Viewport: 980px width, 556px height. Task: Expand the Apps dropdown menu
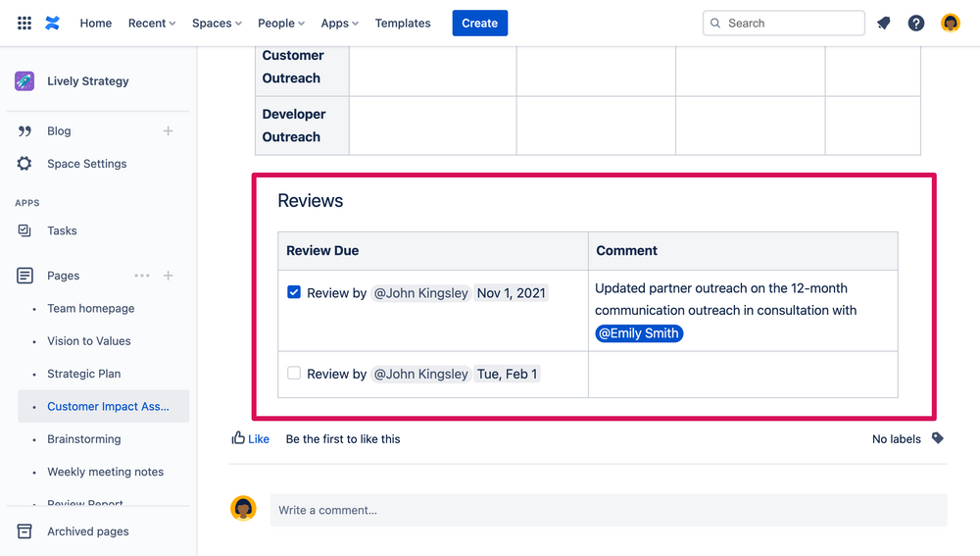(x=339, y=24)
